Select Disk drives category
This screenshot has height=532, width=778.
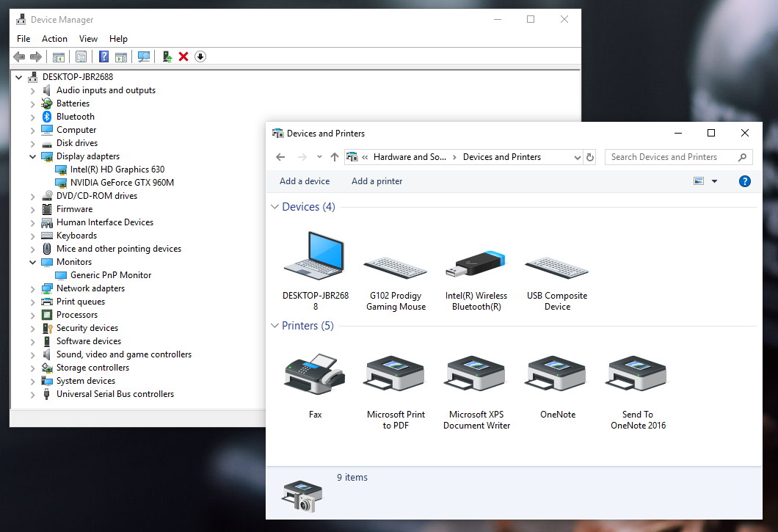tap(77, 143)
